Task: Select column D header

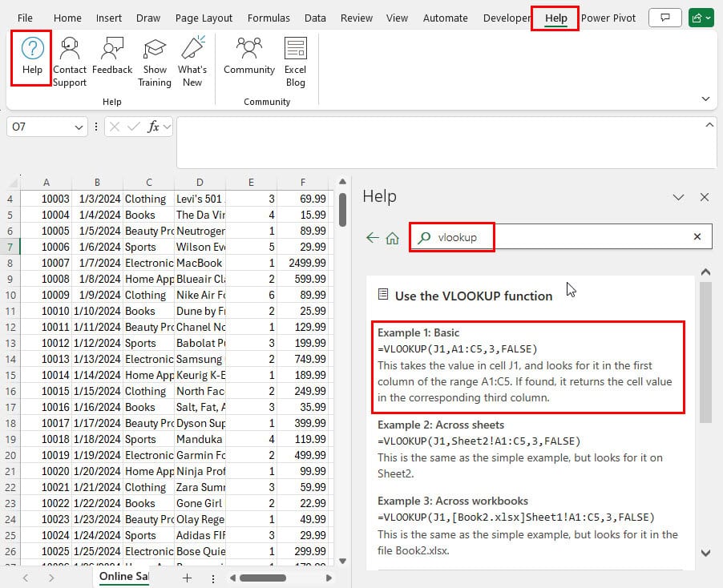Action: [200, 183]
